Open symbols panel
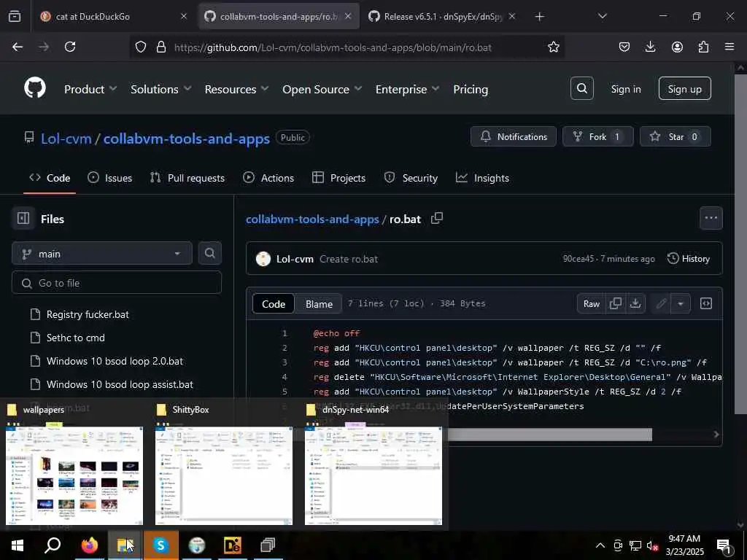The width and height of the screenshot is (747, 560). (x=706, y=303)
